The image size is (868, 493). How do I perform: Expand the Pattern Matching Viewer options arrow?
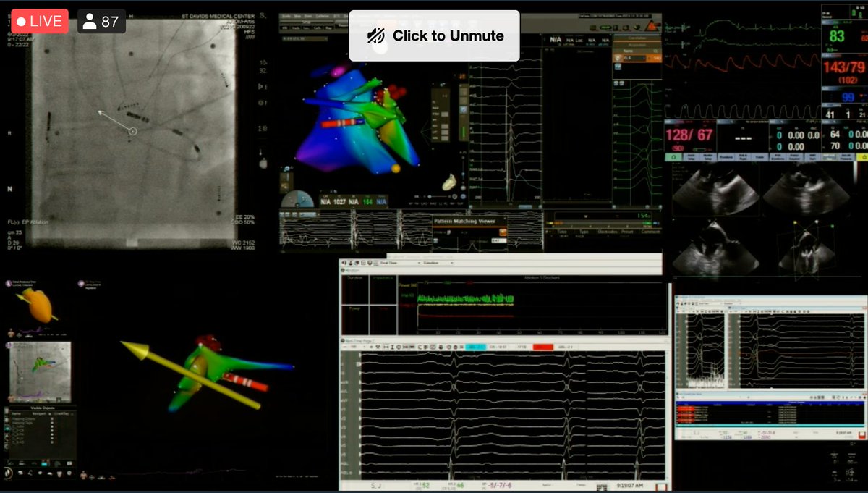[x=505, y=218]
